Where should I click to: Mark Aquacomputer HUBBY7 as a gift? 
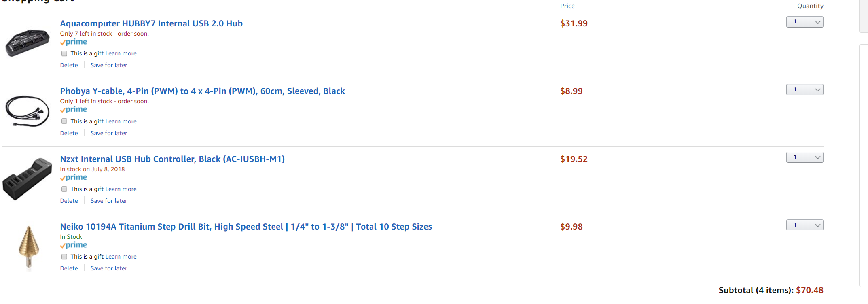[64, 53]
